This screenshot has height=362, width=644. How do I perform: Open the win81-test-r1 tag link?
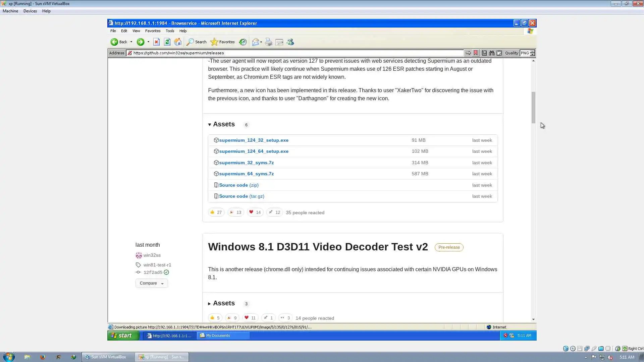tap(157, 265)
